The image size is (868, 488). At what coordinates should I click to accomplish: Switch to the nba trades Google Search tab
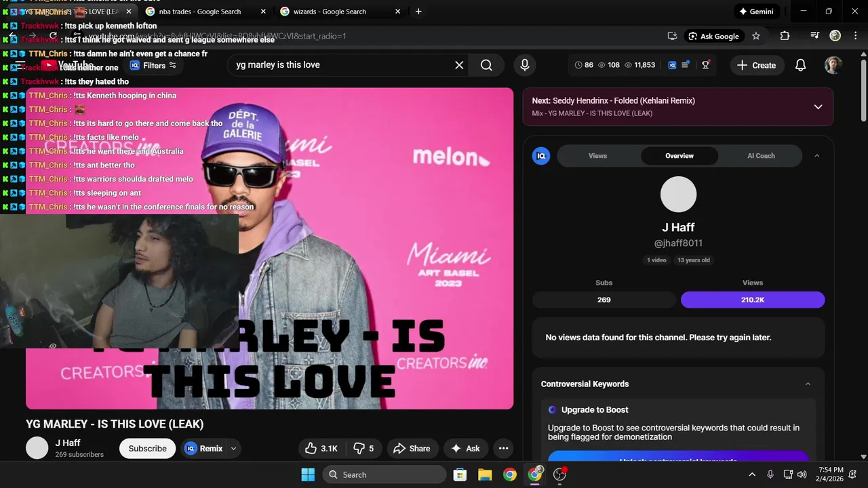207,12
